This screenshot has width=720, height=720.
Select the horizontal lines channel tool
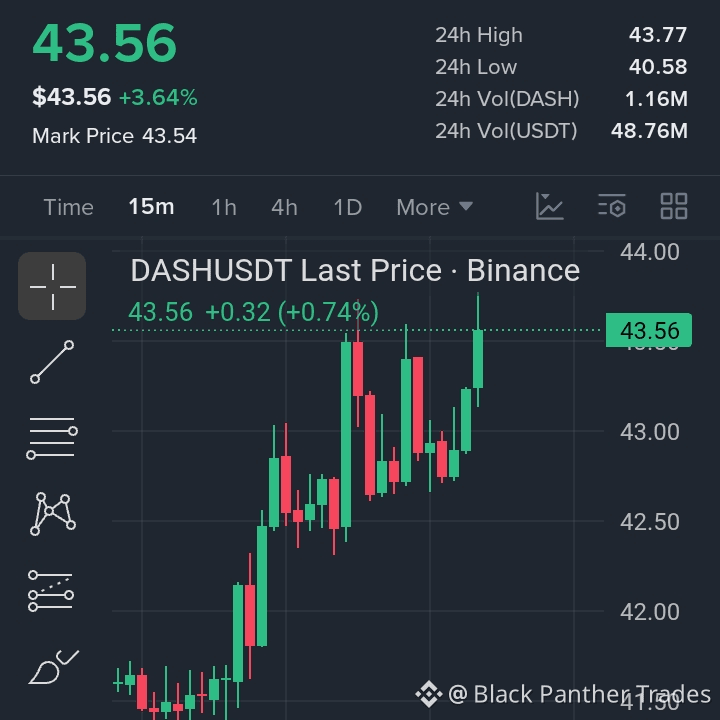coord(52,438)
